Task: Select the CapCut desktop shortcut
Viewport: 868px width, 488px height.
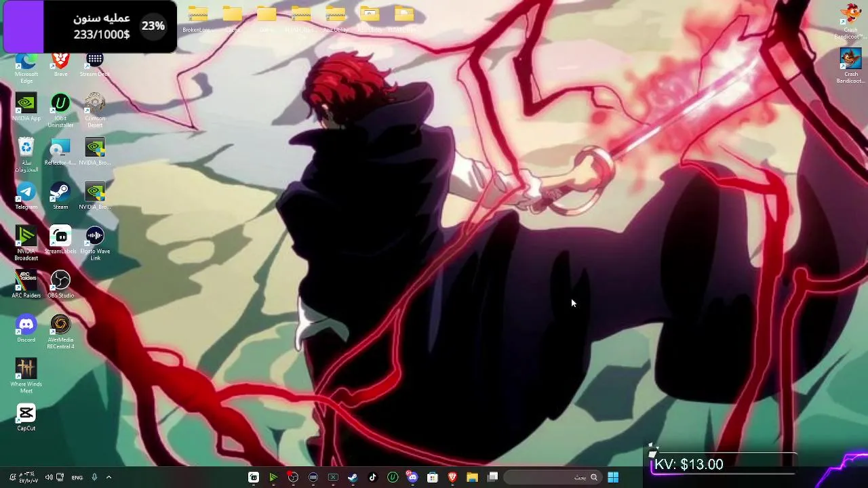Action: pos(26,418)
